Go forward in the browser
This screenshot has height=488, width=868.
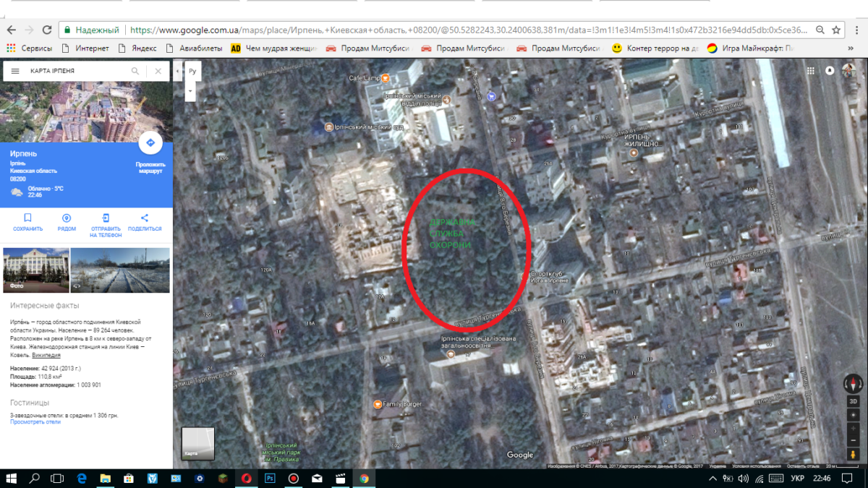tap(29, 30)
